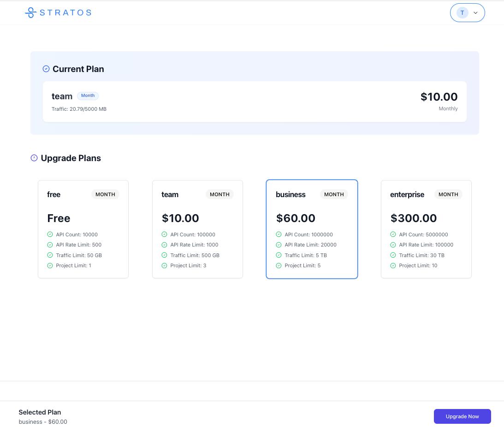Click the current plan $10.00 price
The width and height of the screenshot is (504, 427).
coord(439,96)
